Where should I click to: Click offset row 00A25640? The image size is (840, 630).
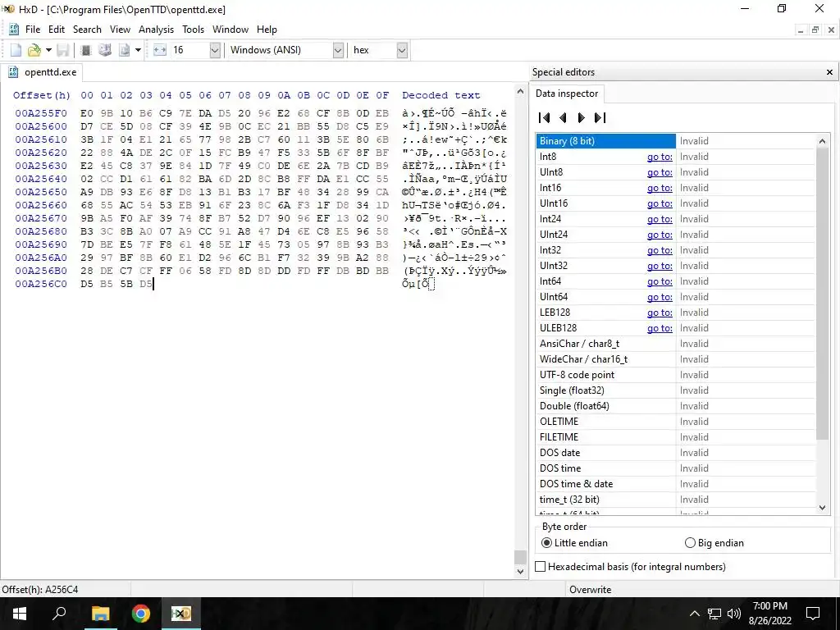[x=41, y=179]
